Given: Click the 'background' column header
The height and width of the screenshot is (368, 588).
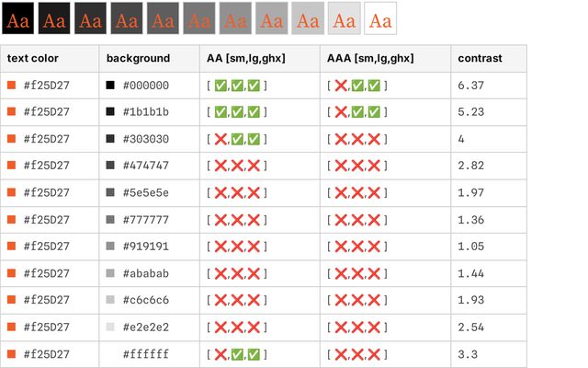Looking at the screenshot, I should point(138,59).
